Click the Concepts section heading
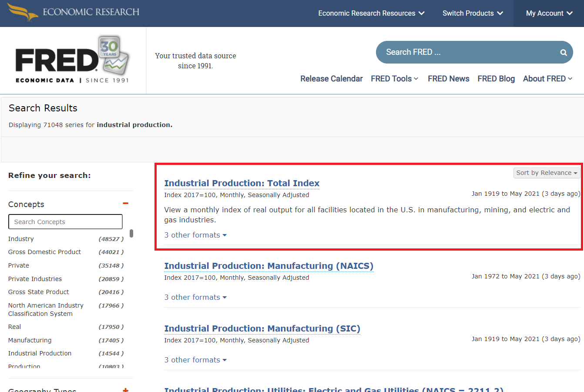The width and height of the screenshot is (584, 392). (x=26, y=204)
